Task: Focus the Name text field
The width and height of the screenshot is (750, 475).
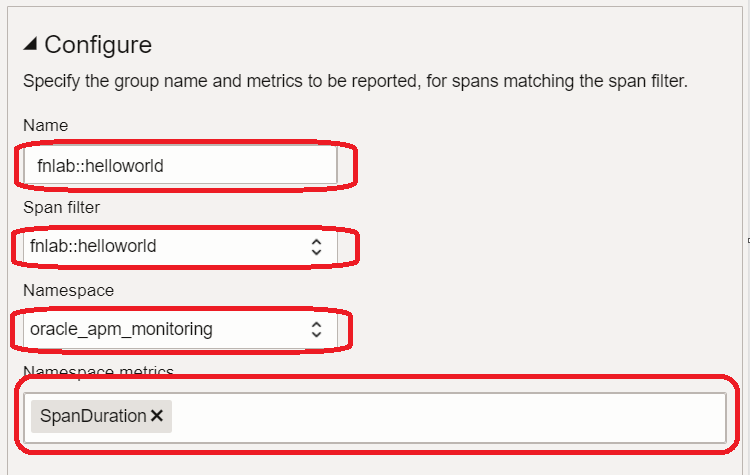Action: tap(180, 166)
